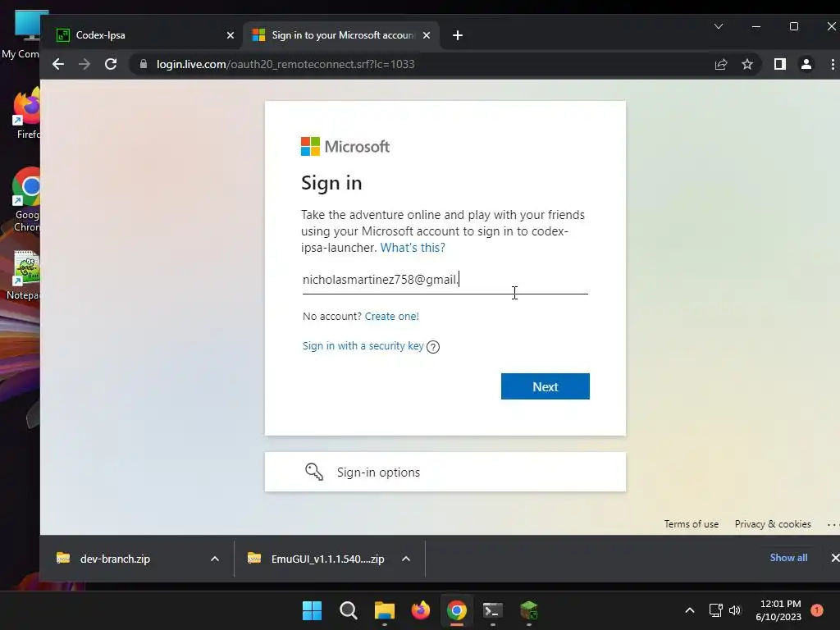Open taskbar Search
Viewport: 840px width, 630px height.
[x=348, y=610]
